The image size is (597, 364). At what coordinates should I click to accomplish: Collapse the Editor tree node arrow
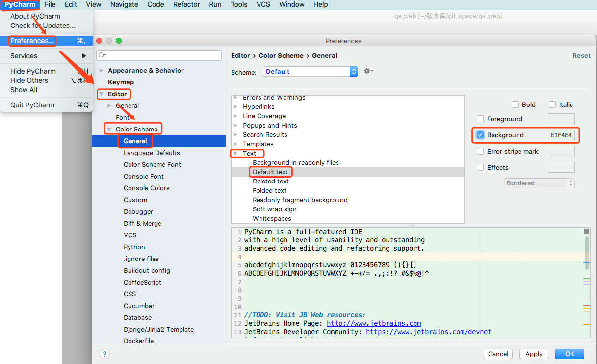click(102, 94)
